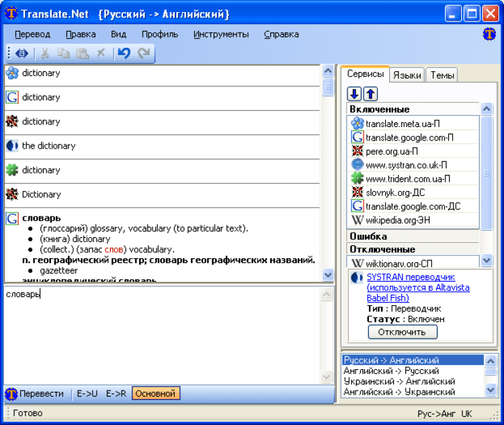The image size is (504, 425).
Task: Click Systran icon beside 'the dictionary' result
Action: (x=12, y=146)
